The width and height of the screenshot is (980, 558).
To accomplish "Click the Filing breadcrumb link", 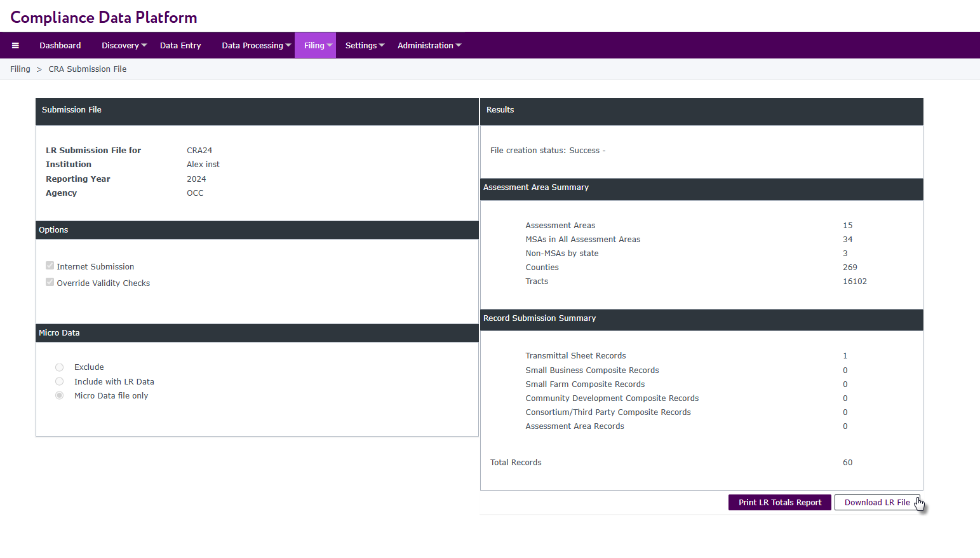I will 20,69.
